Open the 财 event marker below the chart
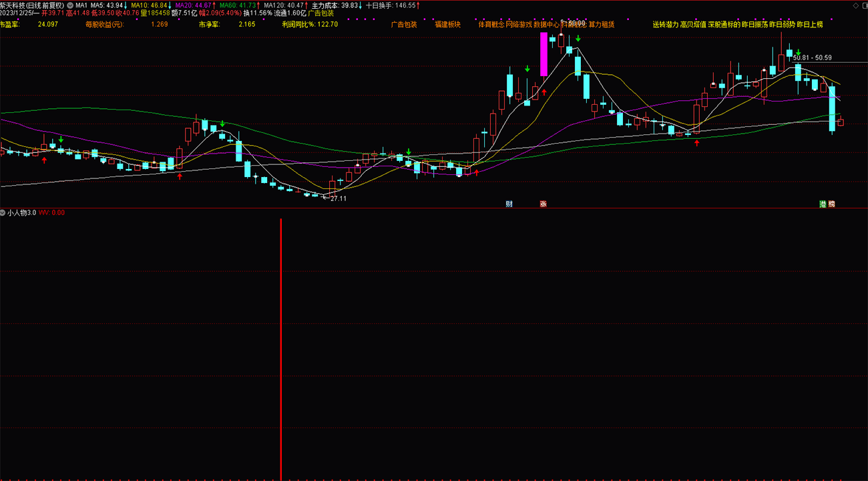Viewport: 868px width, 481px height. (509, 204)
